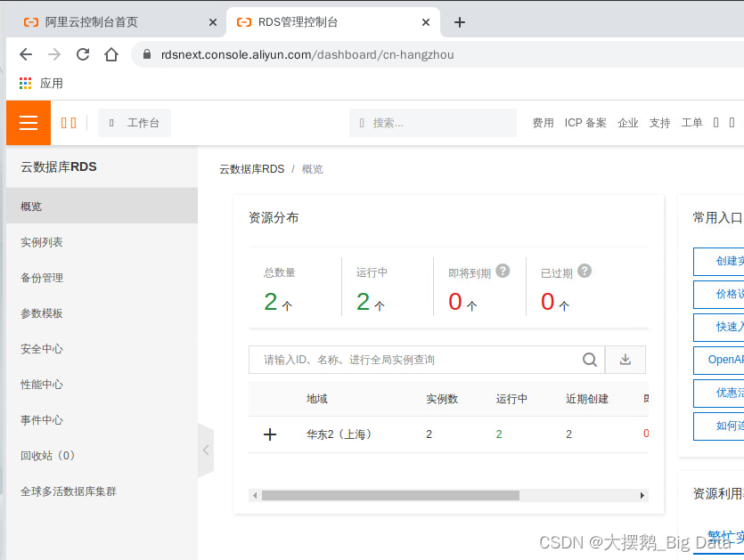The width and height of the screenshot is (744, 560).
Task: Select 概览 in the sidebar
Action: coord(102,206)
